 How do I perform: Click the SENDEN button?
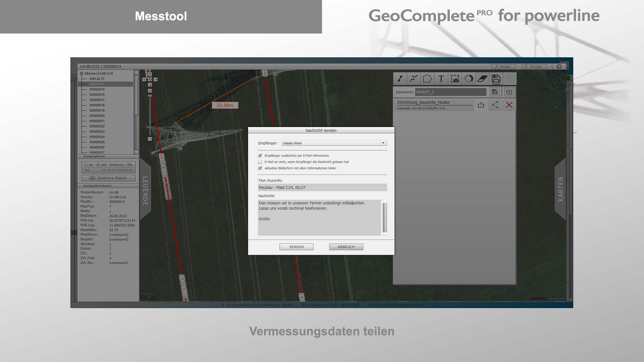coord(297,247)
